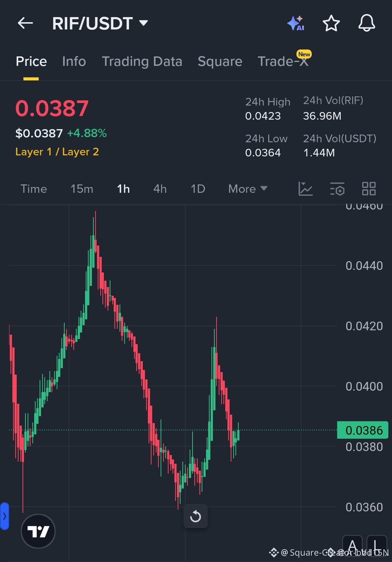Tap the 24h Vol(USDT) 1.44M value
Image resolution: width=392 pixels, height=562 pixels.
319,153
